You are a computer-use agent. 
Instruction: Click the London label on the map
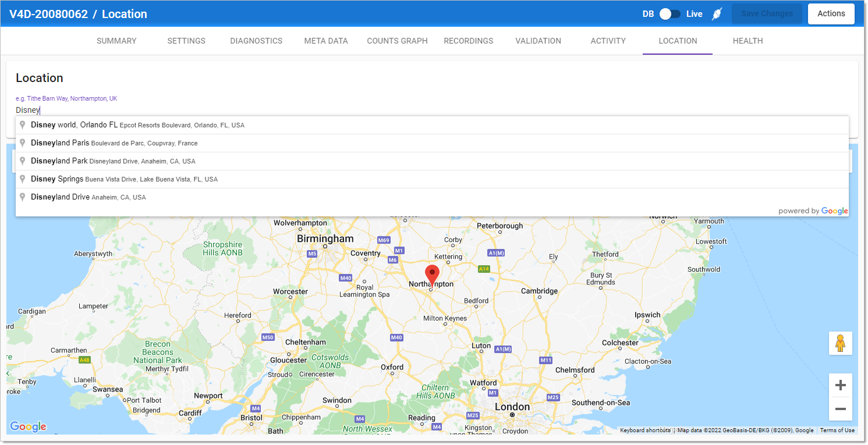[512, 407]
